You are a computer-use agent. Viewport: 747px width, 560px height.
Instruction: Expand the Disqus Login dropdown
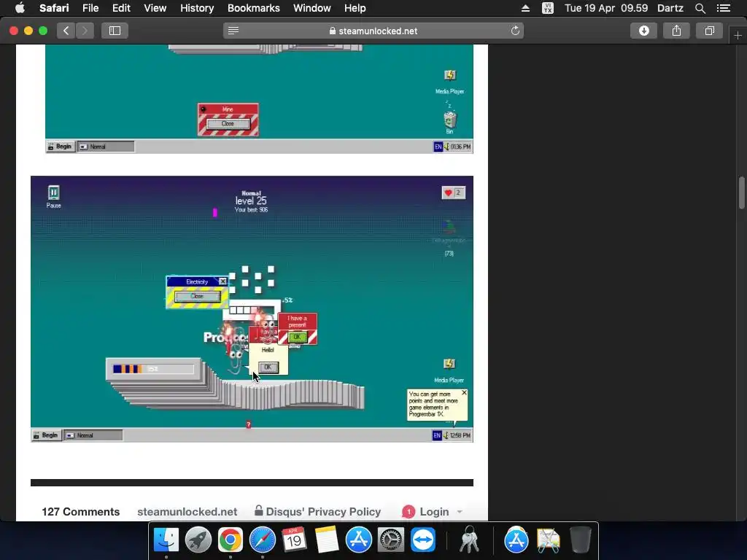[433, 512]
